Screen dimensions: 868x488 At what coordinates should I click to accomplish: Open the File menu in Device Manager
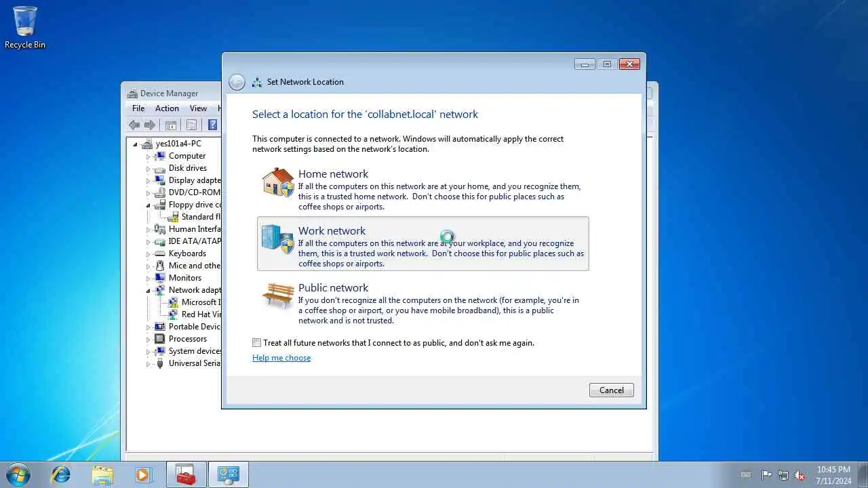pos(138,108)
